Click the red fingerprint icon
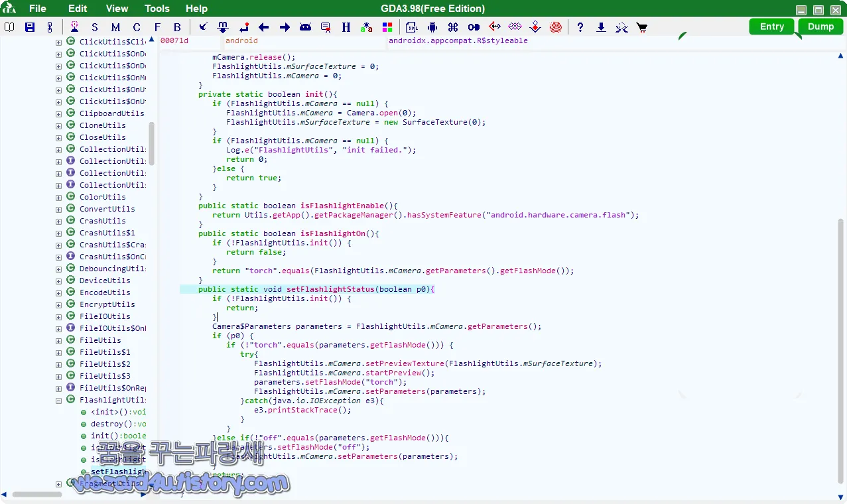 pyautogui.click(x=556, y=27)
